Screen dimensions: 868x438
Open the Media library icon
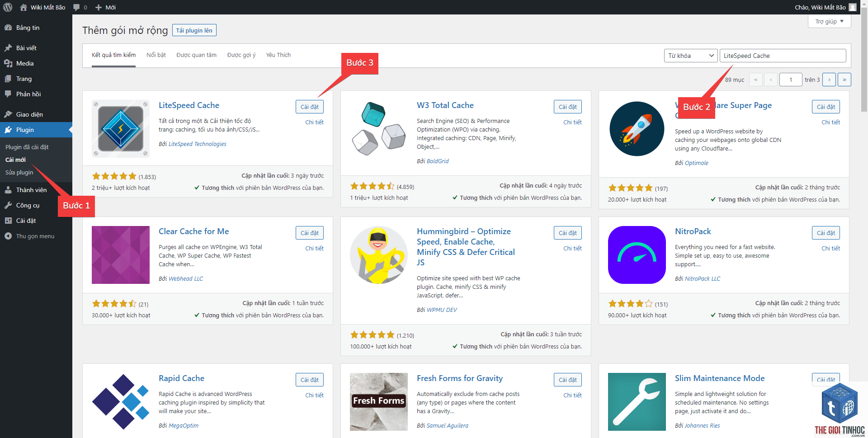[8, 63]
